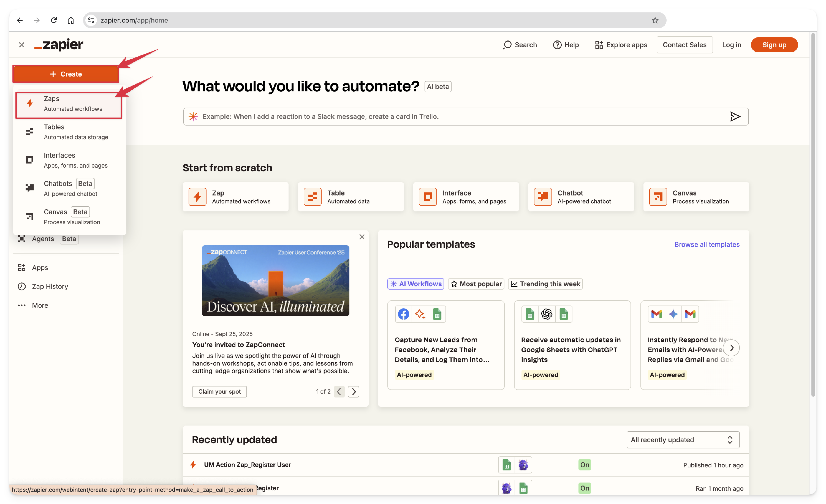This screenshot has width=826, height=504.
Task: Click the browser home icon
Action: click(x=71, y=20)
